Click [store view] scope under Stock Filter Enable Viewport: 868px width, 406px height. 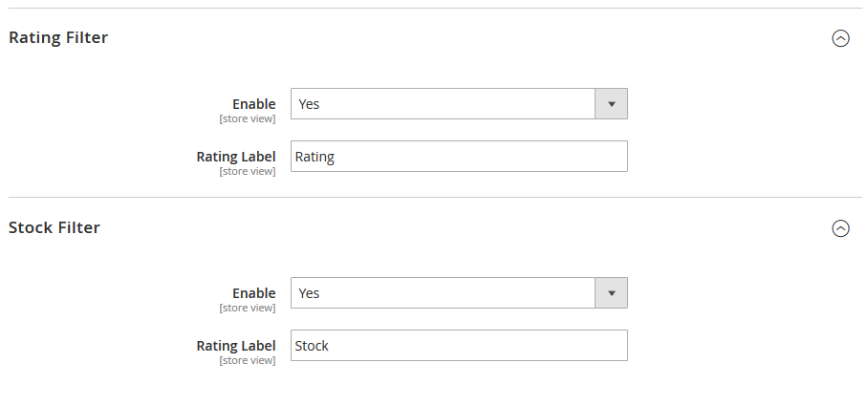[x=248, y=309]
